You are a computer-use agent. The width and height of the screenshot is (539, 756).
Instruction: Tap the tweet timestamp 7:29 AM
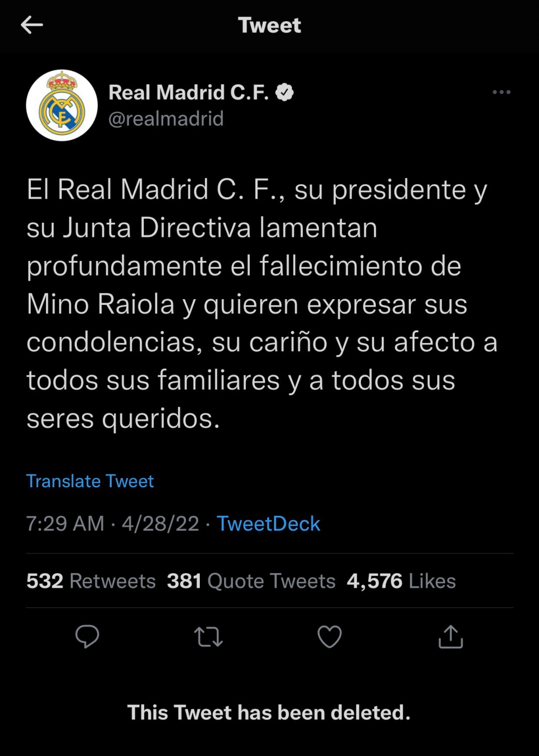coord(65,524)
